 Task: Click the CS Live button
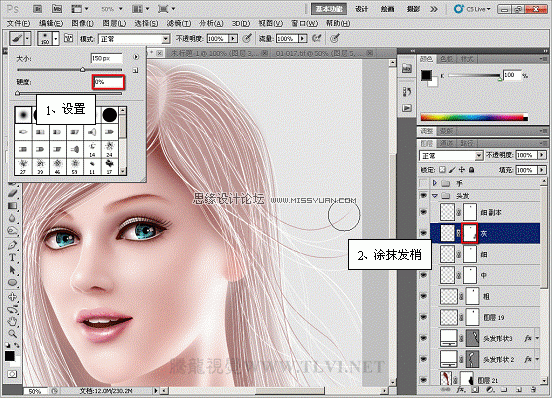472,9
